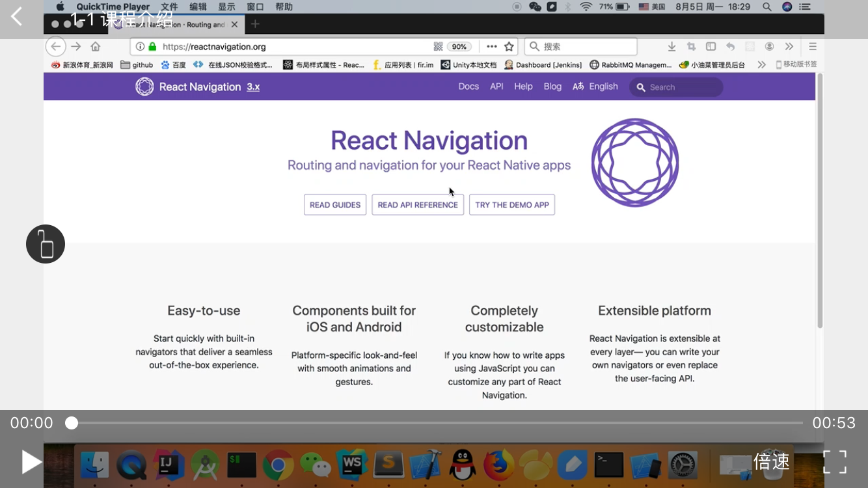Screen dimensions: 868x488
Task: Open the 编辑 menu
Action: point(198,7)
